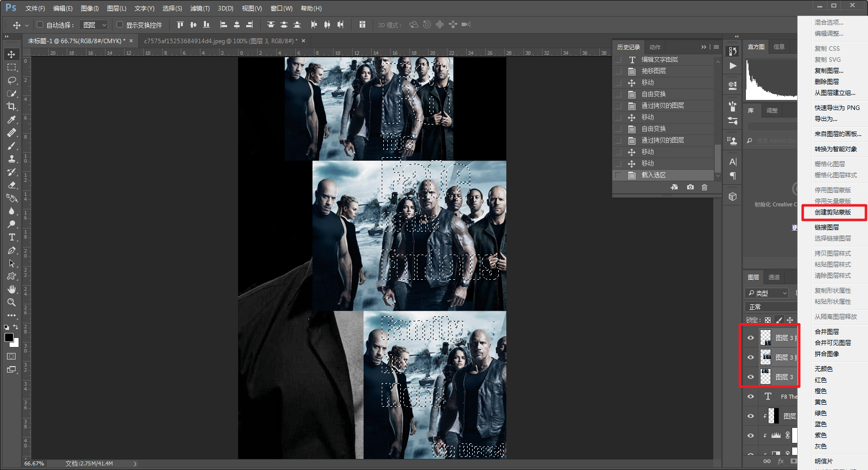868x470 pixels.
Task: Select the Pen tool
Action: coord(11,250)
